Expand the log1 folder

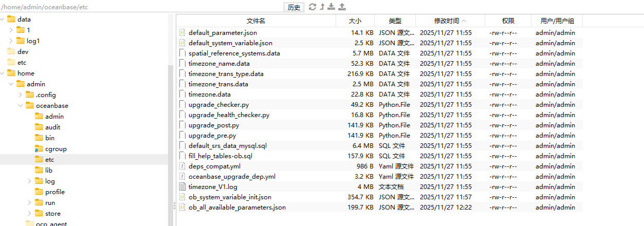coord(11,41)
